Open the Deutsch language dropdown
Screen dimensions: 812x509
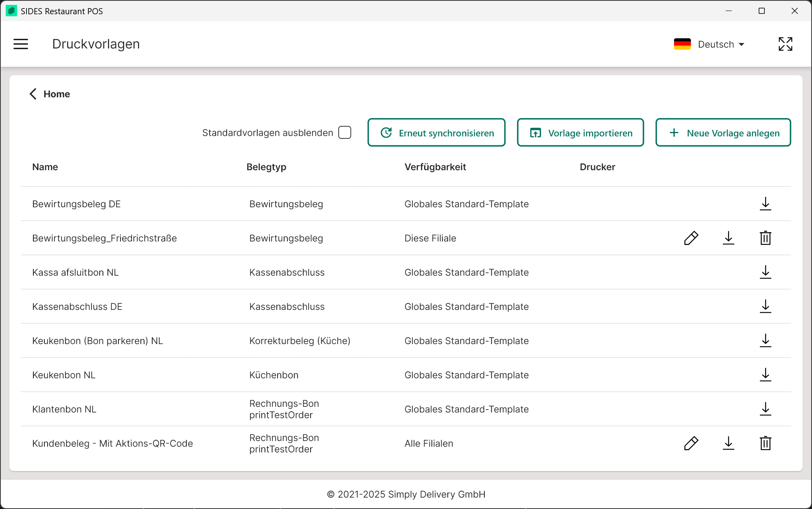click(721, 44)
